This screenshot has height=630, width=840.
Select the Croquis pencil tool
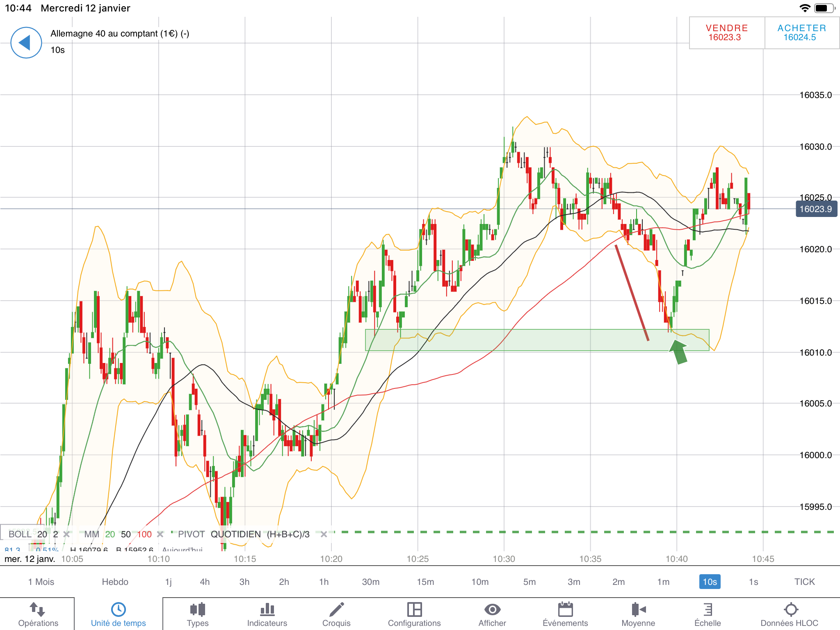pyautogui.click(x=336, y=609)
